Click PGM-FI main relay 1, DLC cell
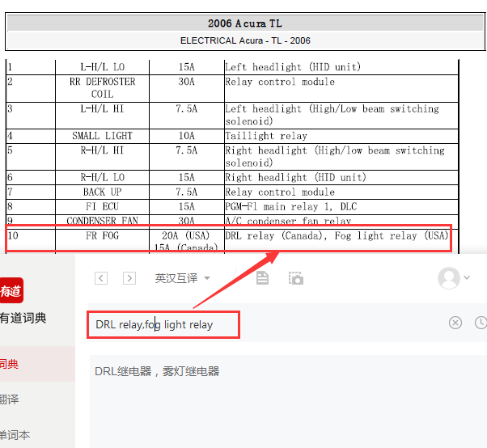 [341, 207]
